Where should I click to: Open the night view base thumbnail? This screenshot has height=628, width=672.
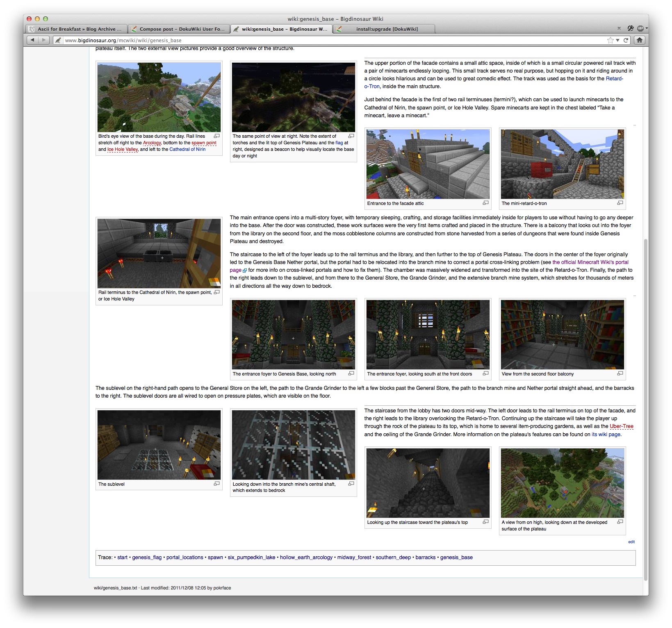(x=294, y=97)
